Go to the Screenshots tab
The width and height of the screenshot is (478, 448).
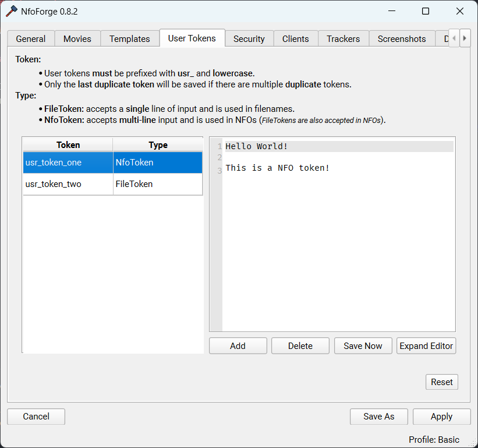402,38
